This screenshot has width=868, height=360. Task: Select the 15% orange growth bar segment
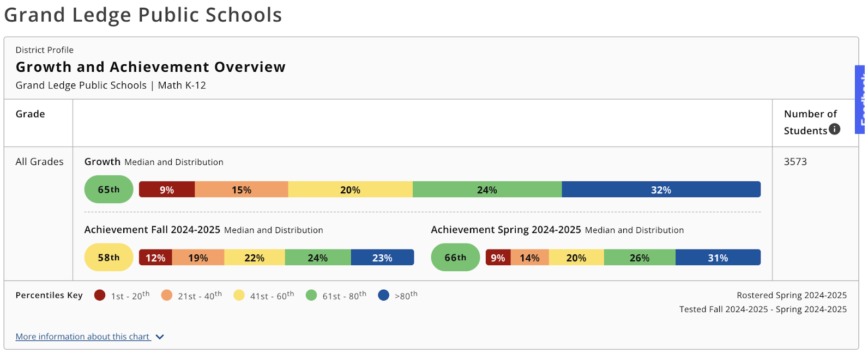click(242, 190)
